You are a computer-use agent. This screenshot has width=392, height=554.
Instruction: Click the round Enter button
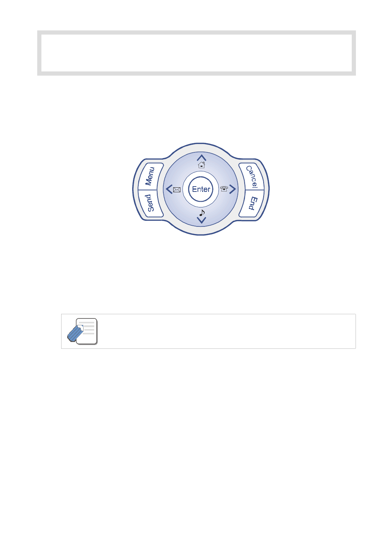point(201,189)
